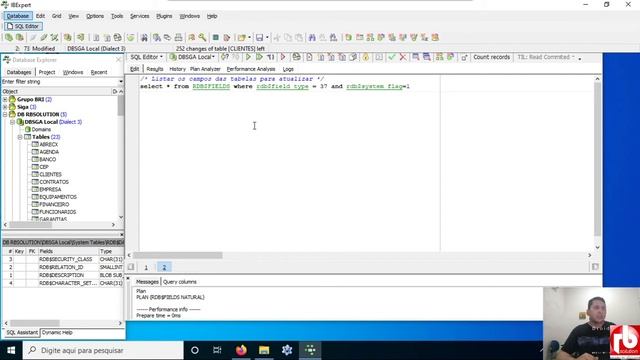Image resolution: width=640 pixels, height=360 pixels.
Task: Expand the Siga tree node
Action: [5, 107]
